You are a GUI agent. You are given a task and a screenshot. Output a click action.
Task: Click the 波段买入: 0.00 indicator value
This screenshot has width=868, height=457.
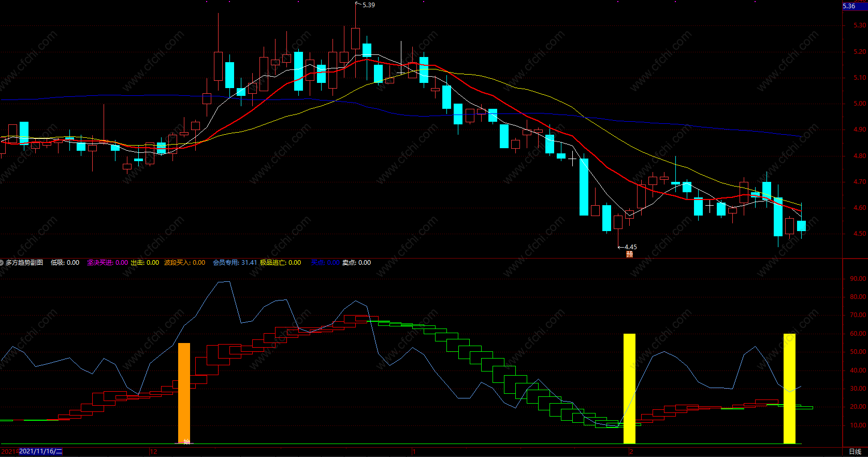184,263
